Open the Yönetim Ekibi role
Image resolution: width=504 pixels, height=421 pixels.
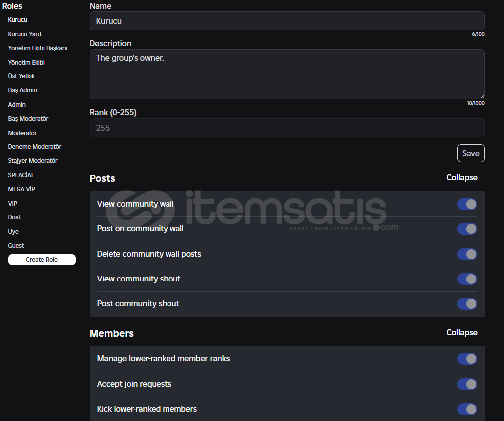coord(26,62)
